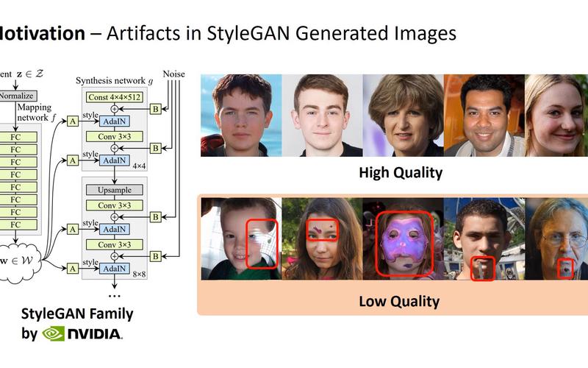
Task: Open the low-quality short-haired young man photo
Action: tap(484, 238)
